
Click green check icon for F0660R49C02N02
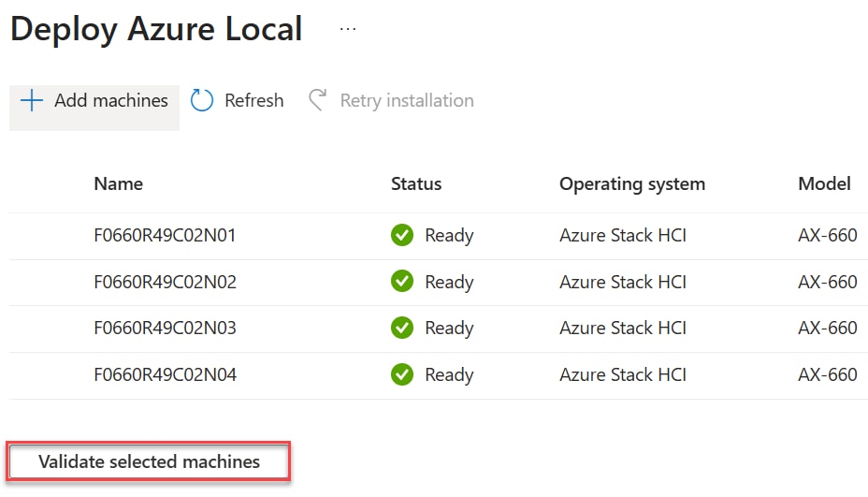click(402, 282)
